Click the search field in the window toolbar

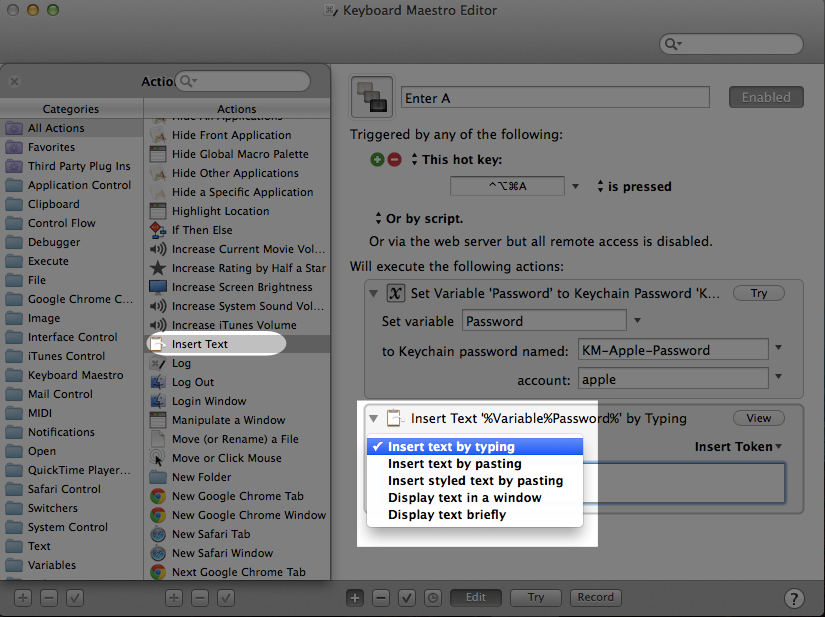[x=731, y=44]
